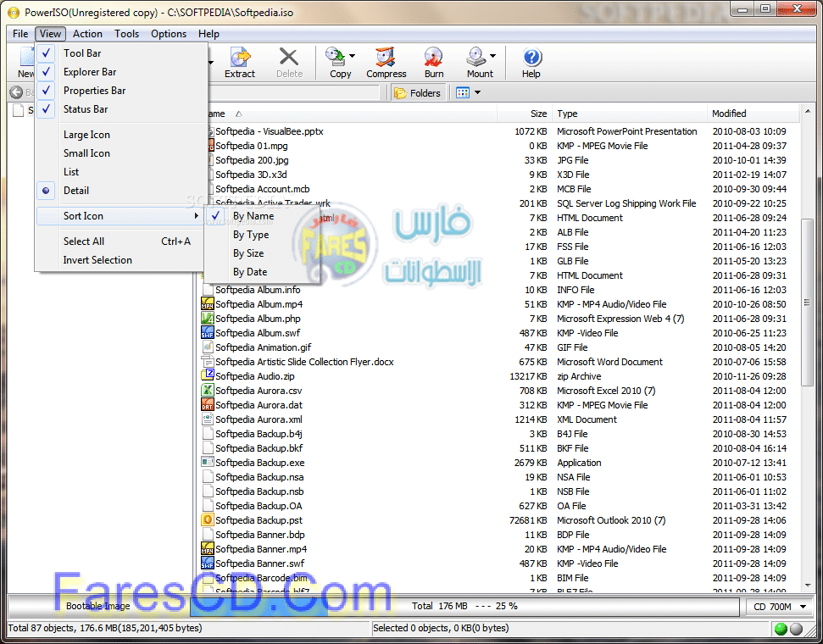Open the CD 700M media type dropdown

point(803,607)
